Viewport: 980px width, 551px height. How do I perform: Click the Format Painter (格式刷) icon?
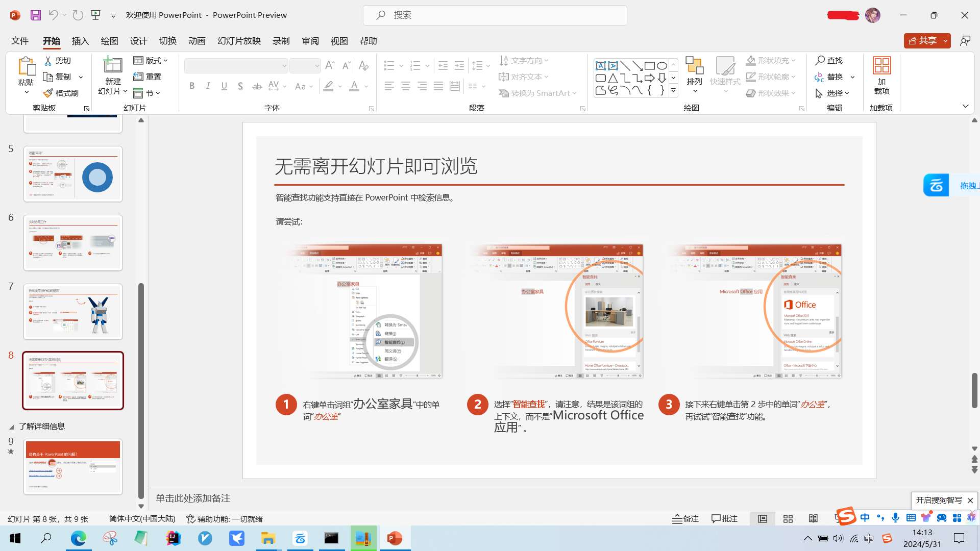click(48, 93)
